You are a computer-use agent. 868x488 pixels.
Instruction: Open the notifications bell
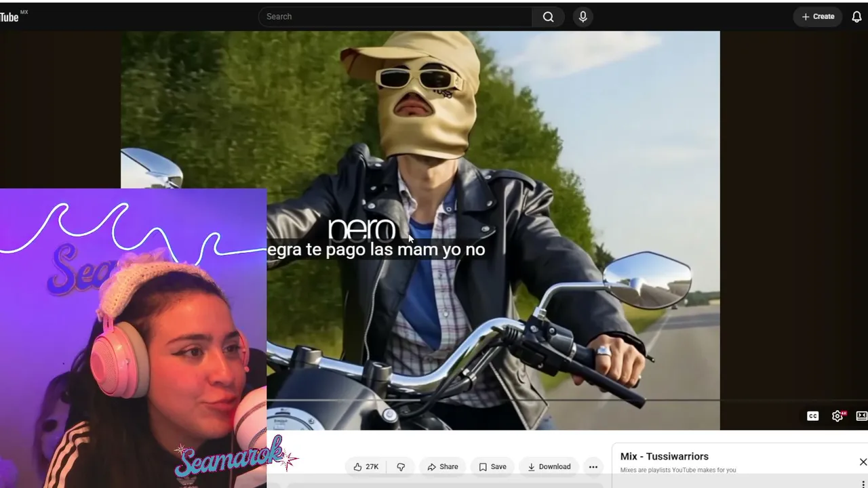pos(856,17)
